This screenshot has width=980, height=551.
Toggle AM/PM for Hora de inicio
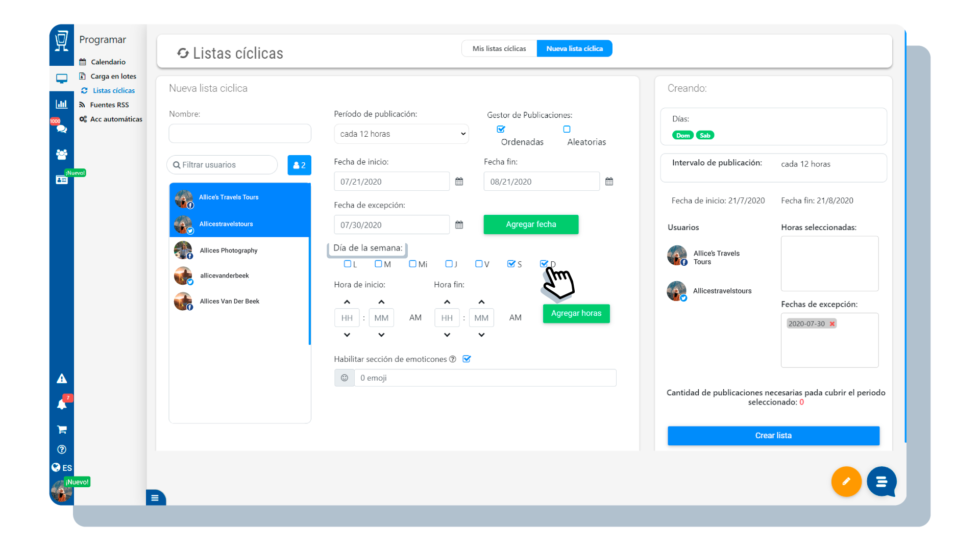pyautogui.click(x=415, y=318)
